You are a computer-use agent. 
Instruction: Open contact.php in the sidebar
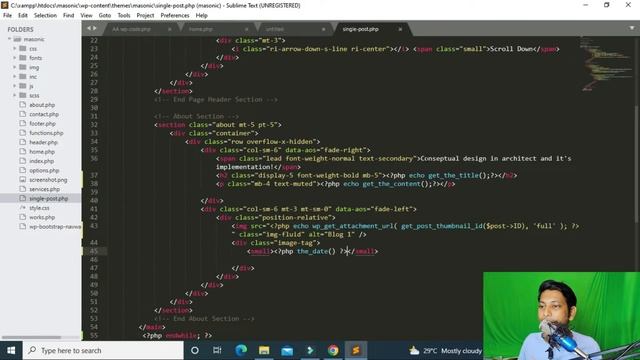[x=44, y=114]
